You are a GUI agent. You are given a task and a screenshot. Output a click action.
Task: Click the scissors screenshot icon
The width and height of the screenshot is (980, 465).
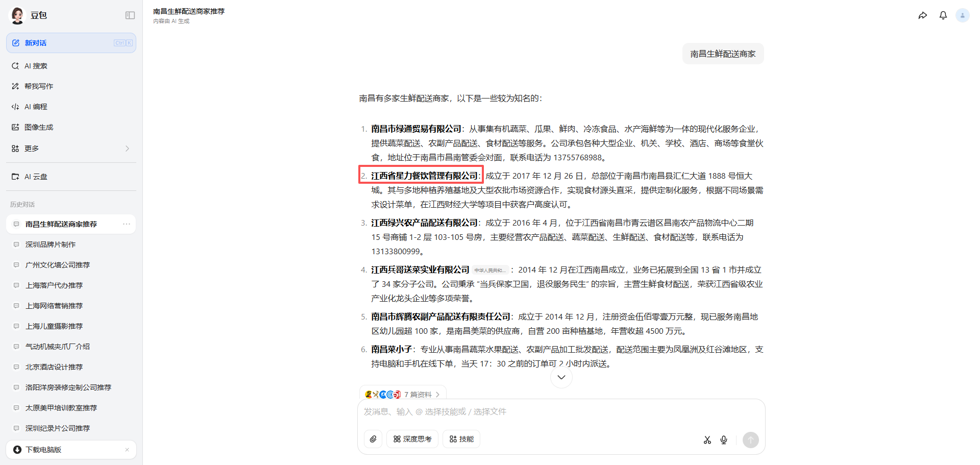707,440
